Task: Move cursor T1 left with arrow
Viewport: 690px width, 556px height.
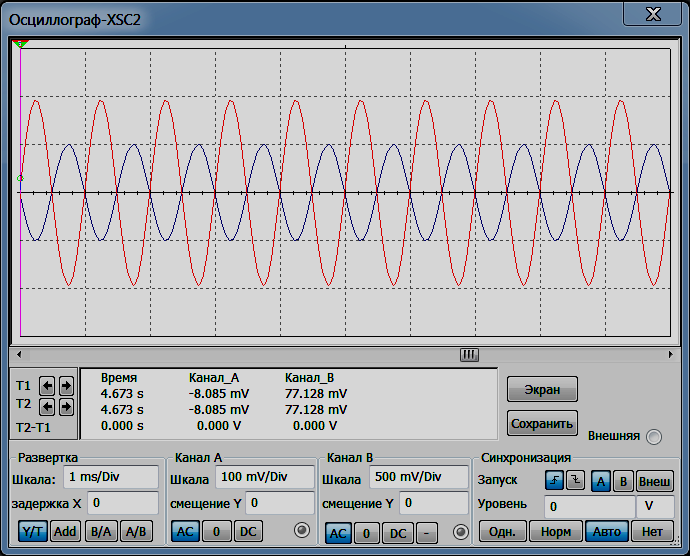Action: tap(47, 386)
